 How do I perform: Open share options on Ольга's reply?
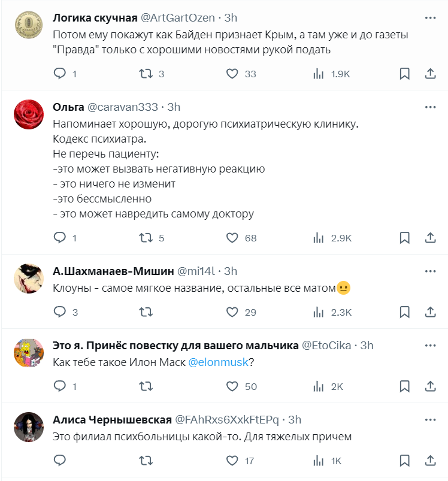pyautogui.click(x=429, y=237)
